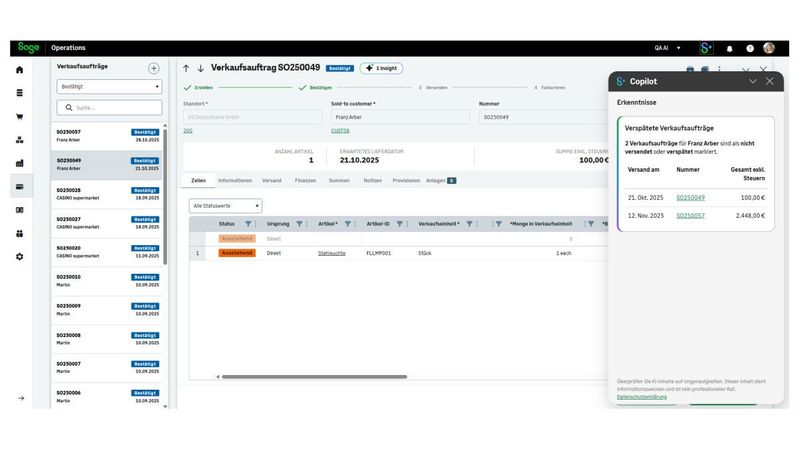Screen dimensions: 799x449
Task: Open the factory icon in the sidebar
Action: pyautogui.click(x=19, y=163)
